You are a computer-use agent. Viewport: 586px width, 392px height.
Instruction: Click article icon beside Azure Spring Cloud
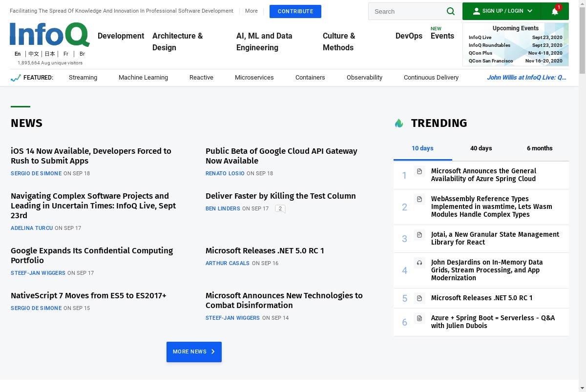419,171
